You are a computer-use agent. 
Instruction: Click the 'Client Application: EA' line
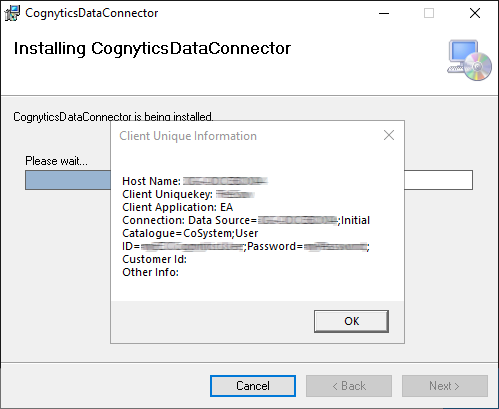[177, 207]
